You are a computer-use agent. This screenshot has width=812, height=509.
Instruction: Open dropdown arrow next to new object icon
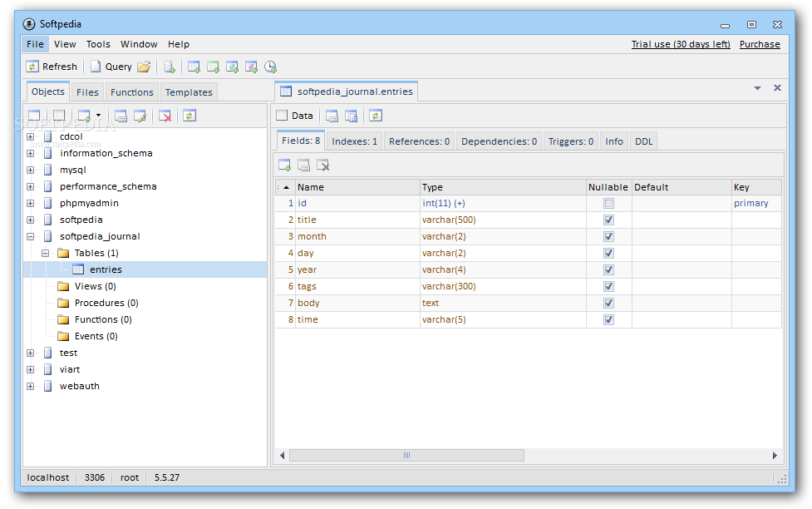[98, 116]
